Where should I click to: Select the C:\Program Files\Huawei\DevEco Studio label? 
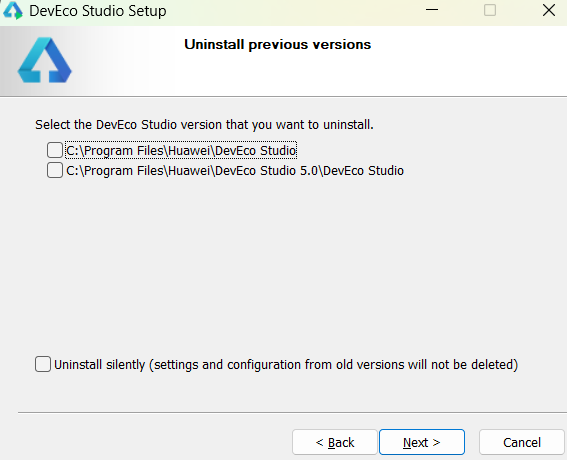181,150
